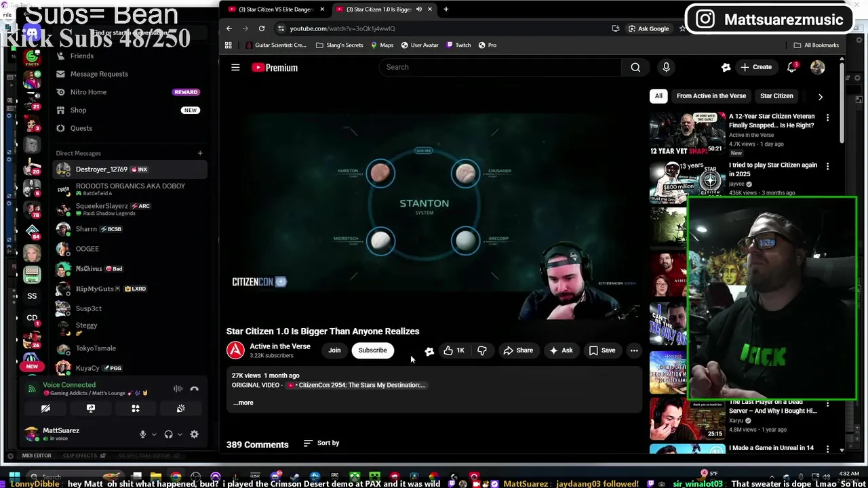This screenshot has width=868, height=488.
Task: Subscribe to Active in the Verse
Action: point(372,350)
